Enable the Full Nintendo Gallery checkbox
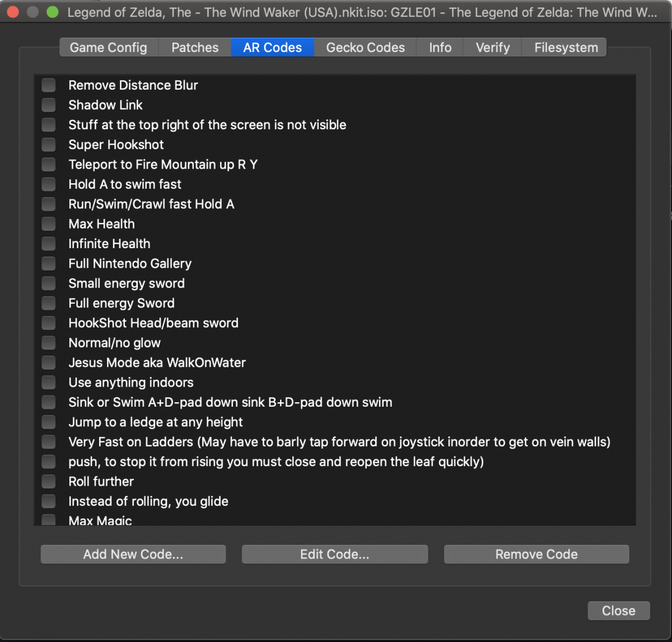672x642 pixels. point(49,263)
